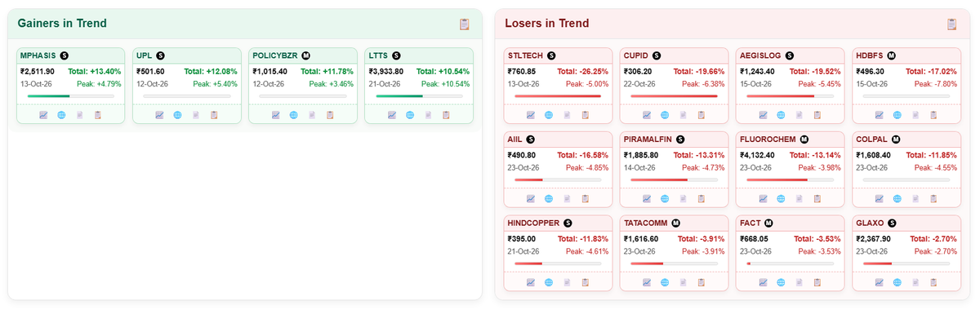Click the clipboard icon on the HINDCOPPER card
This screenshot has width=980, height=310.
(586, 282)
